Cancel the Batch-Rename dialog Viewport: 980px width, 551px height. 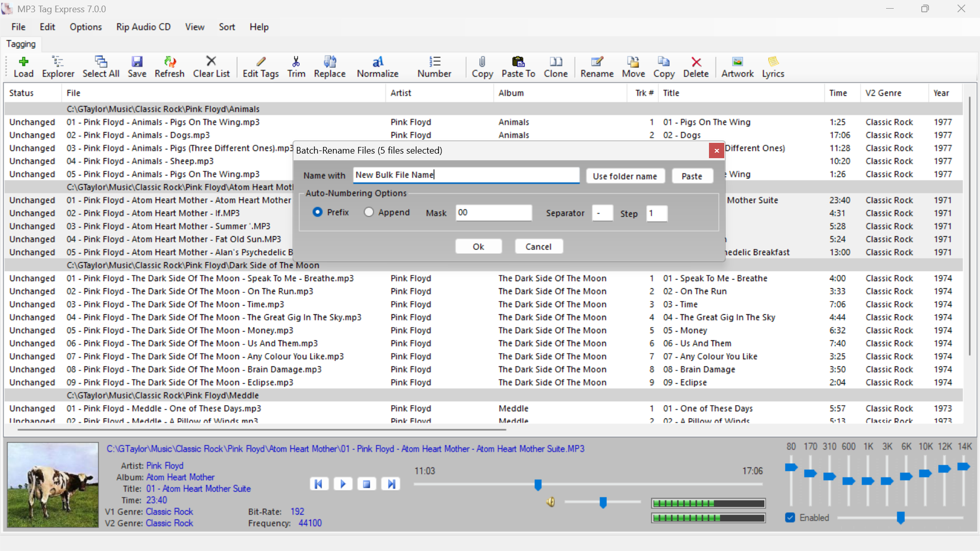coord(538,246)
